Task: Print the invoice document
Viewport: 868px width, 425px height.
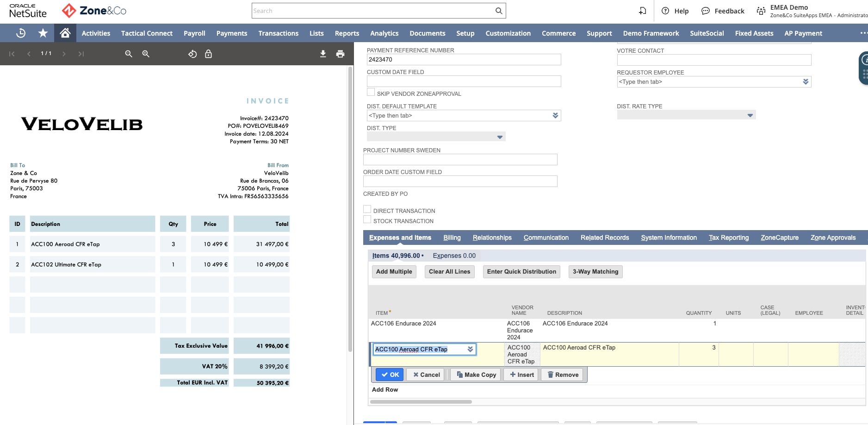Action: click(x=340, y=54)
